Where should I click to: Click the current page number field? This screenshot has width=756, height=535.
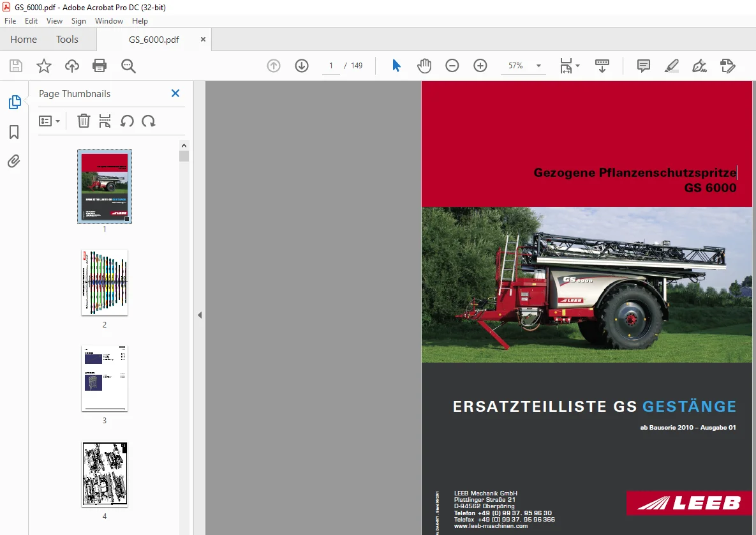click(x=330, y=66)
